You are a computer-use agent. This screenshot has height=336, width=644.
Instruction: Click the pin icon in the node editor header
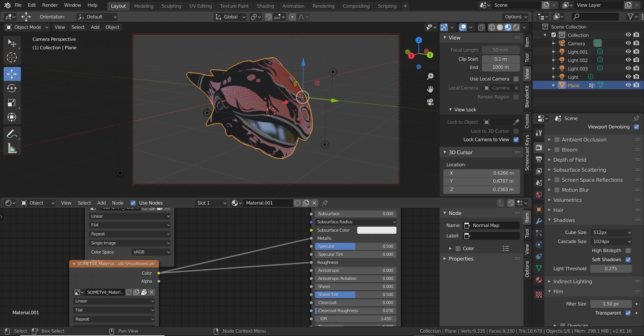click(x=325, y=203)
